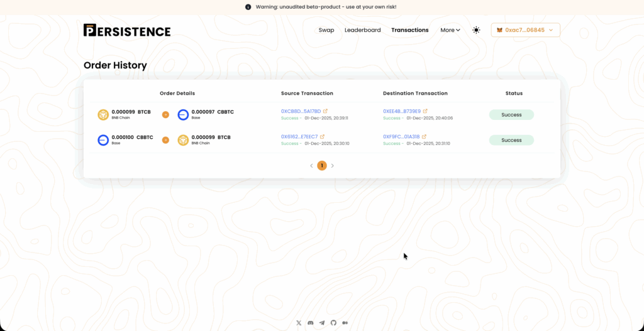Image resolution: width=644 pixels, height=331 pixels.
Task: Click external link icon beside 0XCB8D...5A17BD
Action: coord(325,111)
